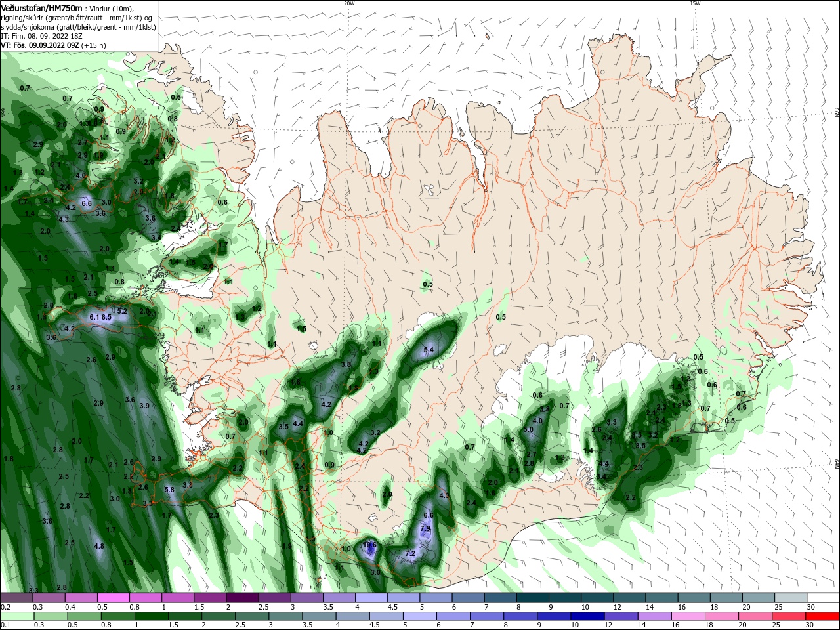Click the 6.1 precipitation value
The height and width of the screenshot is (630, 840).
(94, 317)
